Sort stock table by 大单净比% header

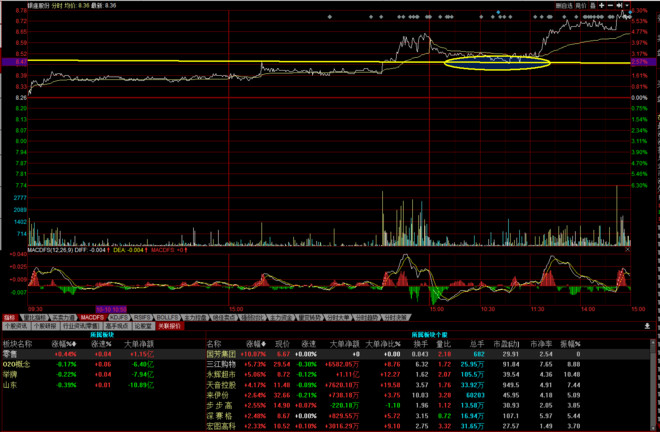[x=383, y=344]
